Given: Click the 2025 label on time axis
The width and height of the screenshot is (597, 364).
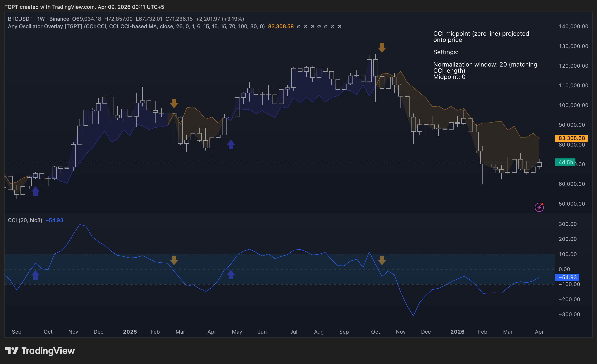Looking at the screenshot, I should tap(130, 332).
